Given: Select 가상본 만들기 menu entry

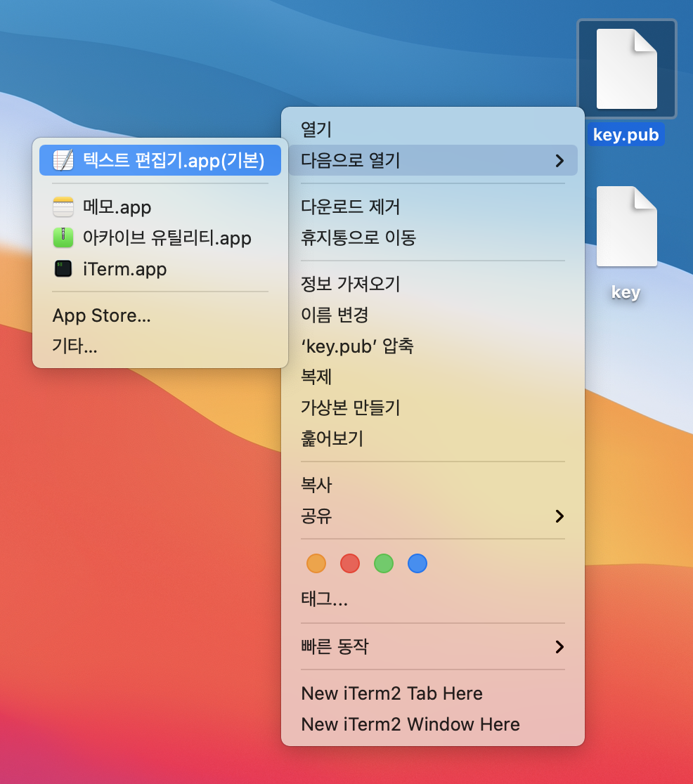Looking at the screenshot, I should pyautogui.click(x=433, y=407).
